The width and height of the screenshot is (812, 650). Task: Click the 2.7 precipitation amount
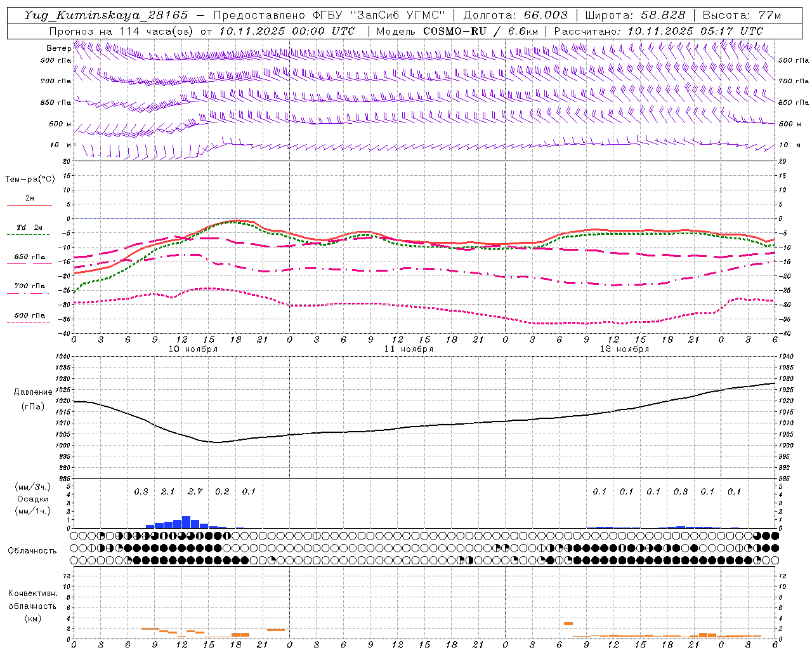tap(195, 492)
